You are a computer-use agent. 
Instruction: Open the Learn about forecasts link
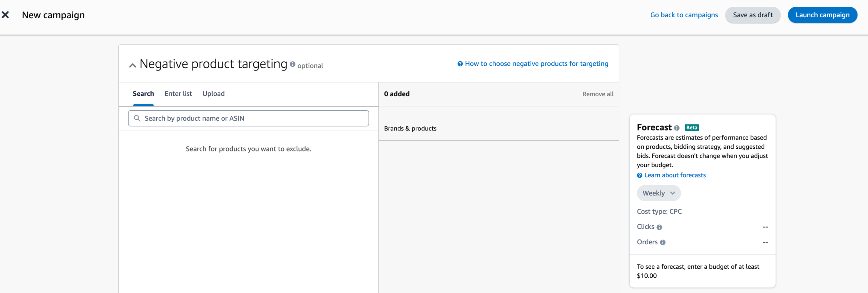[x=675, y=175]
